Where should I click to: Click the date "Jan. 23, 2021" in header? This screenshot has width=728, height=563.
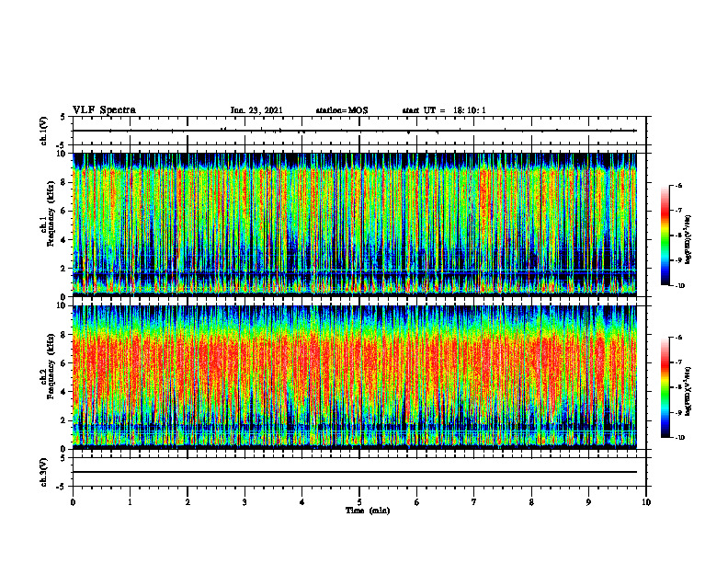(x=256, y=110)
